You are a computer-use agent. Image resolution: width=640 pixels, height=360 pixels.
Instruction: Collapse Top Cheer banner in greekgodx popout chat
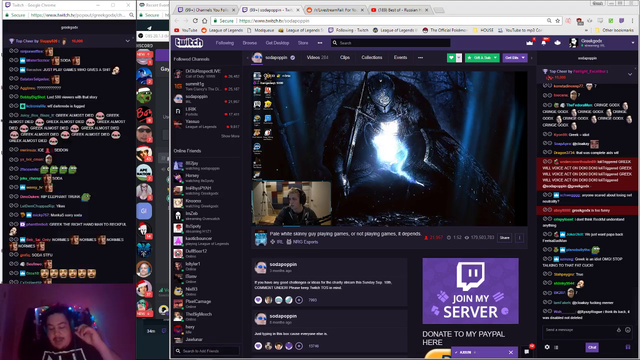pyautogui.click(x=128, y=41)
